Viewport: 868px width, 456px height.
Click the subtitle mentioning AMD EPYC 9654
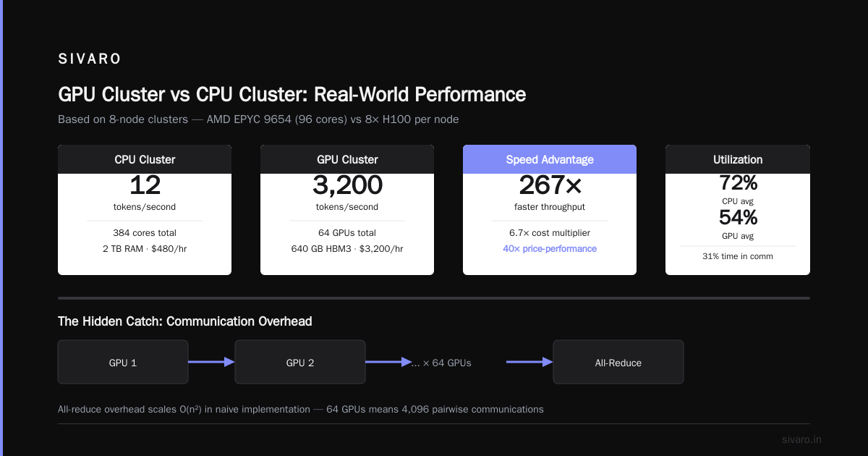tap(258, 119)
